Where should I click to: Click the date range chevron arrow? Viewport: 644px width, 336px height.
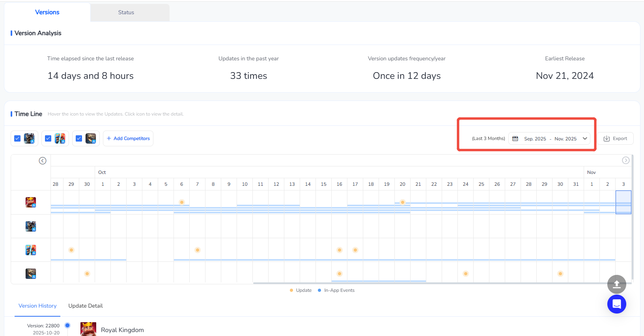[585, 138]
